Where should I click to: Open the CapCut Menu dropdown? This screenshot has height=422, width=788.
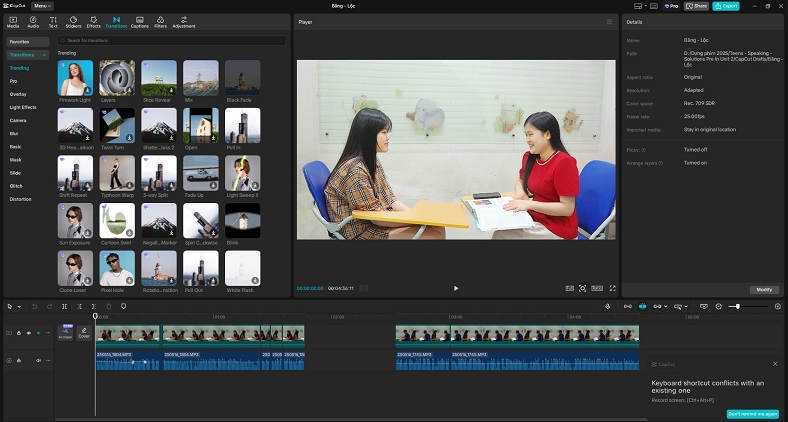click(42, 6)
